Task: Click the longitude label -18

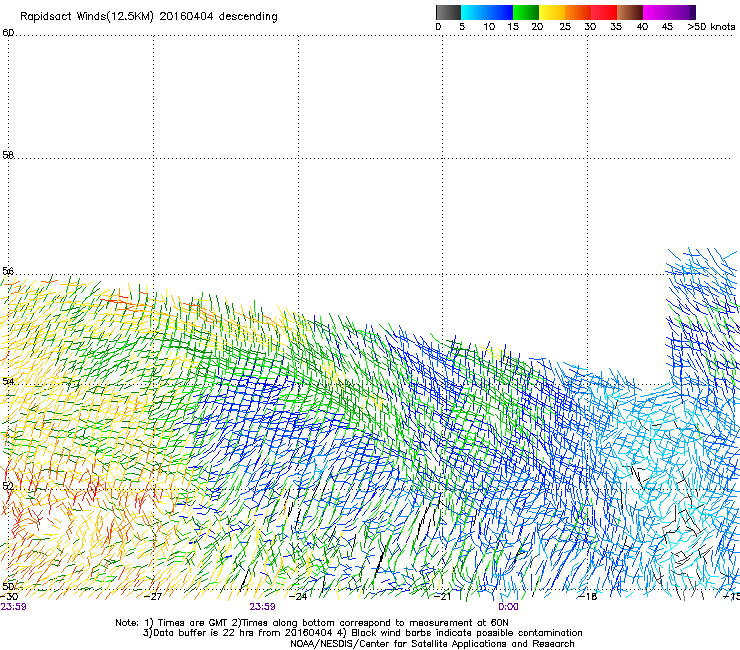Action: (588, 596)
